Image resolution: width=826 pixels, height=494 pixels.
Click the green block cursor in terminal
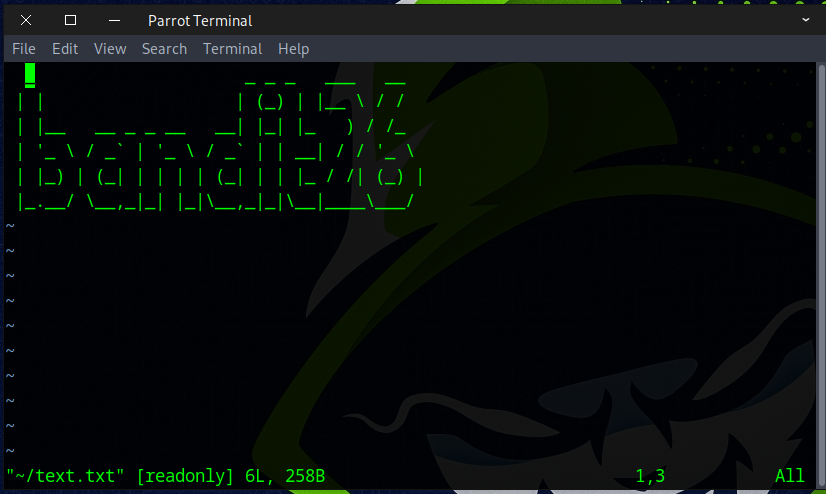[x=30, y=75]
